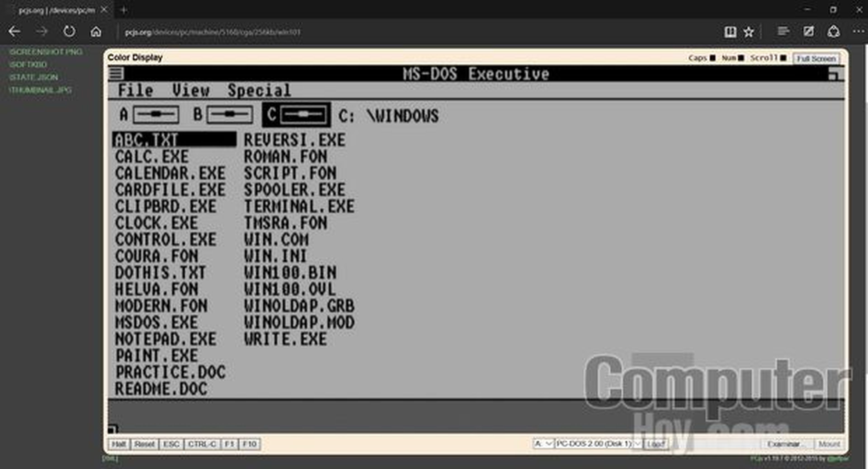Click the Full Screen button
Image resolution: width=868 pixels, height=469 pixels.
[x=816, y=59]
